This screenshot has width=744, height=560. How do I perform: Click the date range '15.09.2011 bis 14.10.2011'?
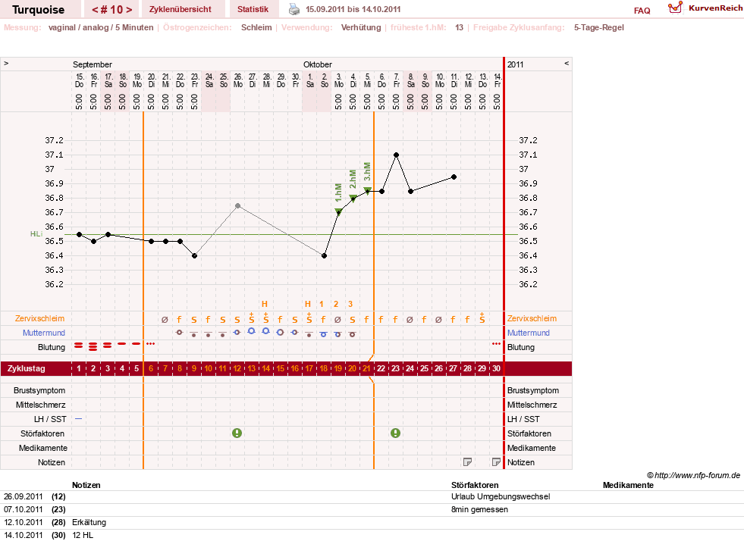click(353, 9)
